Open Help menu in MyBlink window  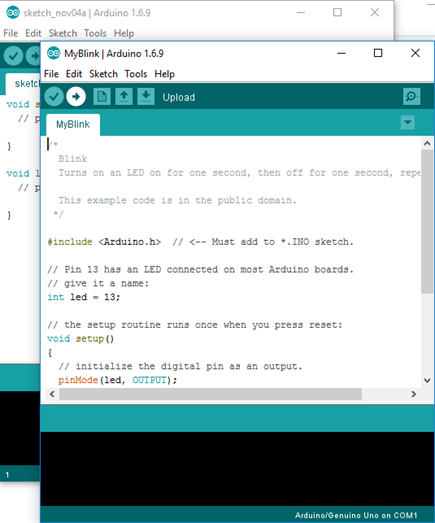pos(164,74)
